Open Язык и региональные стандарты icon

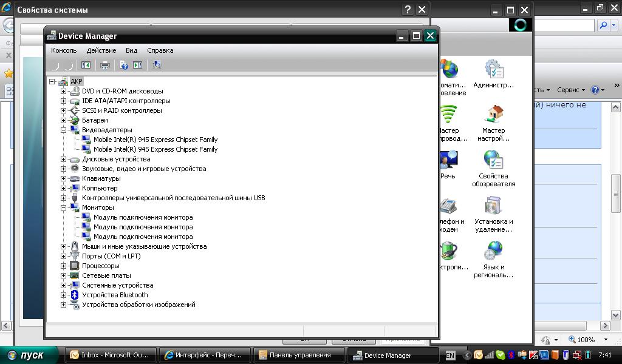pyautogui.click(x=493, y=260)
